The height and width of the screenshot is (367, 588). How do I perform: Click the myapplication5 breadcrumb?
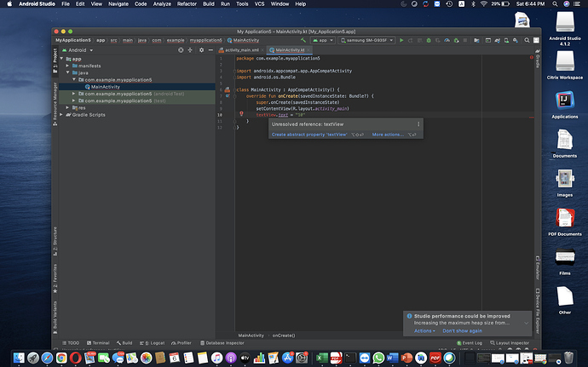[x=206, y=40]
